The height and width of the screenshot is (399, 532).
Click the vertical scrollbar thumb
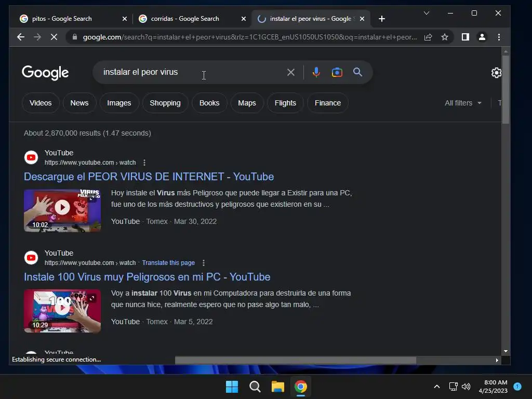coord(506,89)
